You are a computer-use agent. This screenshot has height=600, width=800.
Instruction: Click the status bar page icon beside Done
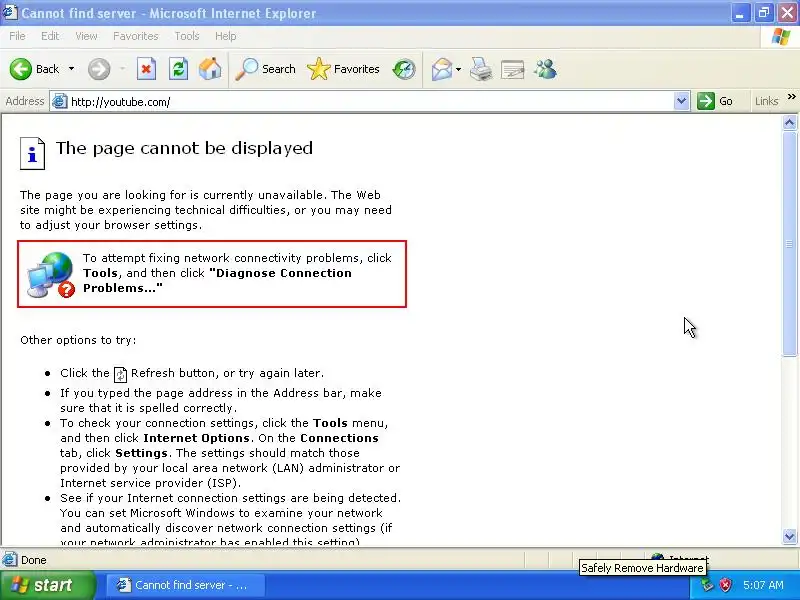coord(10,560)
